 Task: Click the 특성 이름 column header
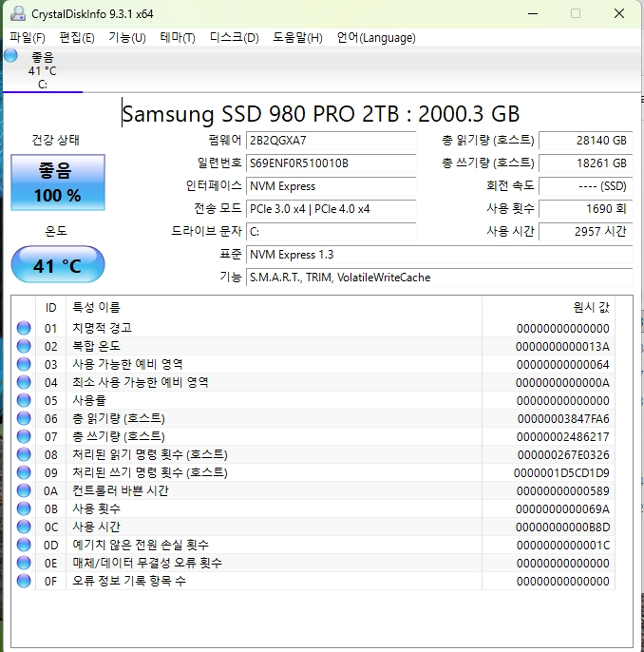(x=274, y=308)
